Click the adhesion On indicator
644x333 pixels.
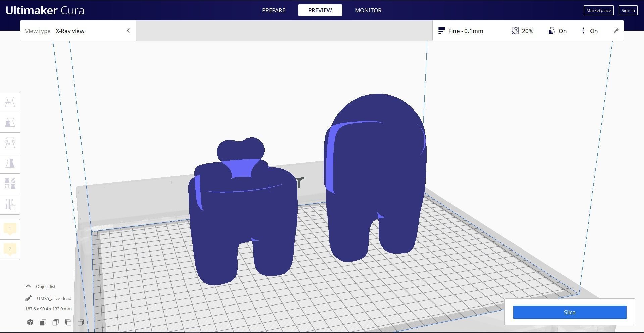[x=589, y=31]
